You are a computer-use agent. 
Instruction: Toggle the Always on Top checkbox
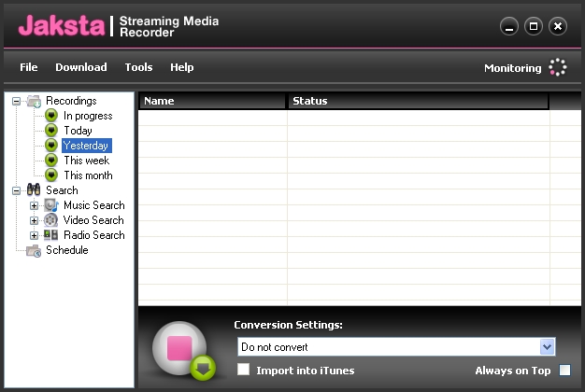tap(564, 370)
